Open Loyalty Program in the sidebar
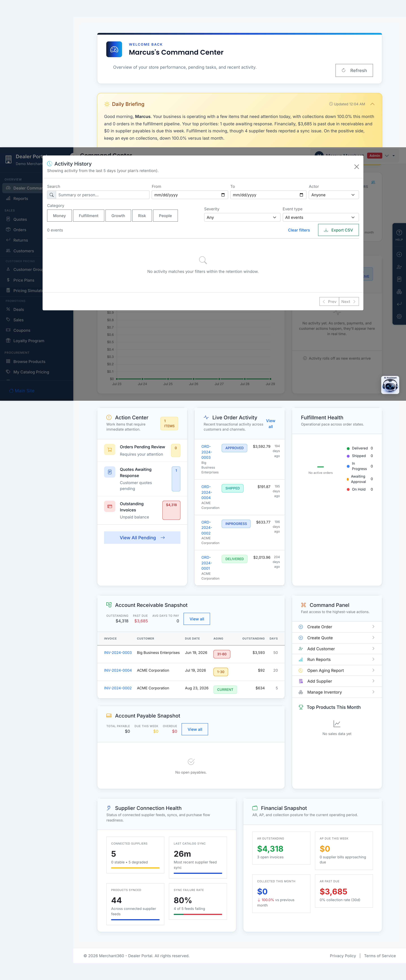 coord(37,341)
